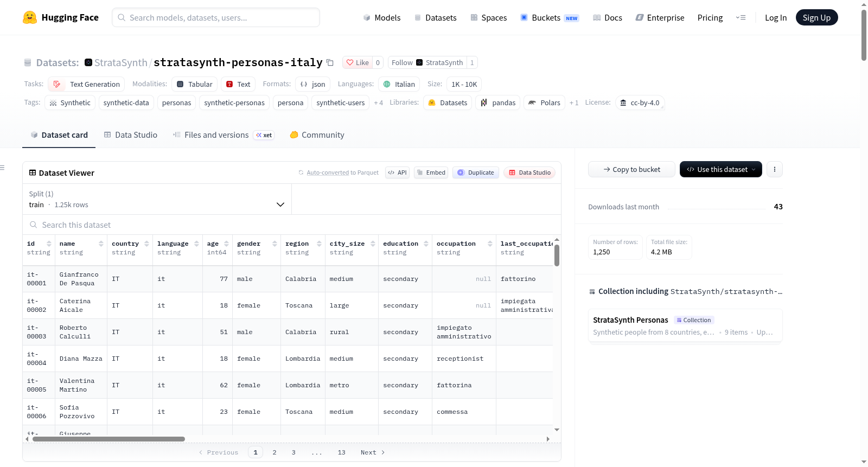This screenshot has width=868, height=467.
Task: Follow the StrataSynth organization
Action: 427,62
